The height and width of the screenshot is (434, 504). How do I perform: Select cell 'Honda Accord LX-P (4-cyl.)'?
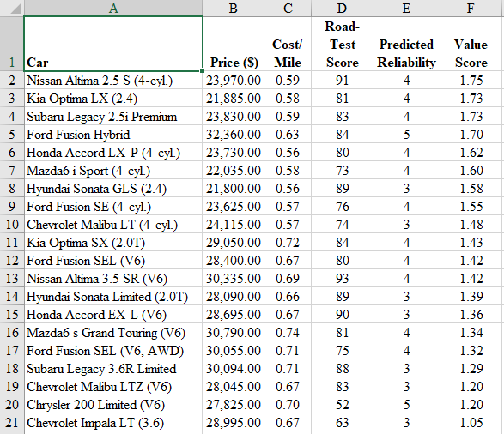(113, 153)
